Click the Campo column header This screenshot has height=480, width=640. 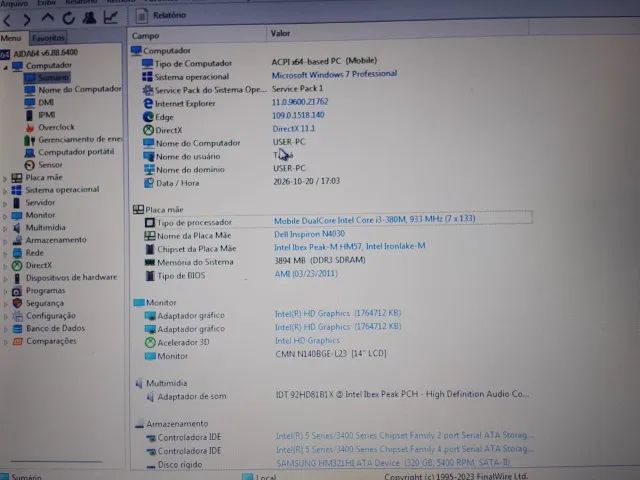(x=198, y=36)
